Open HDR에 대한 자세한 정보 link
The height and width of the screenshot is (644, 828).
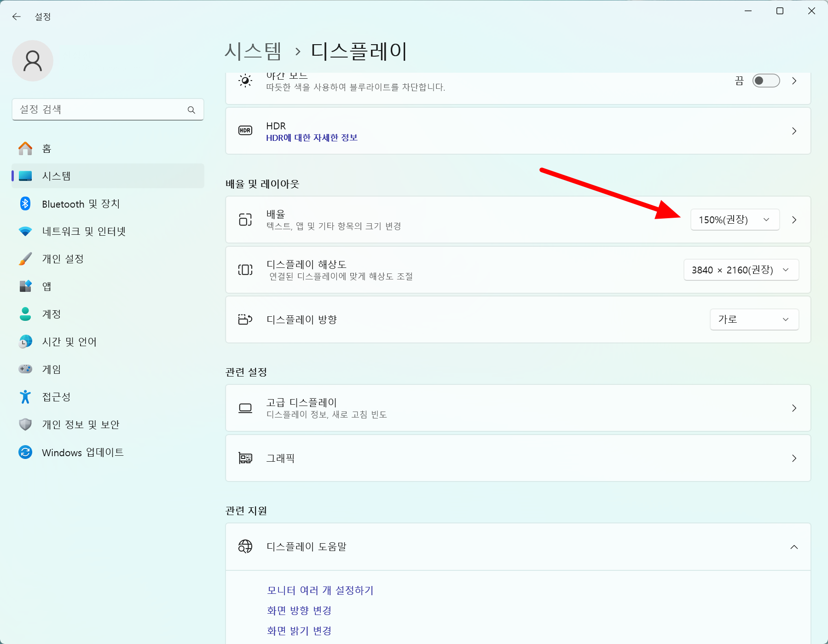point(312,138)
